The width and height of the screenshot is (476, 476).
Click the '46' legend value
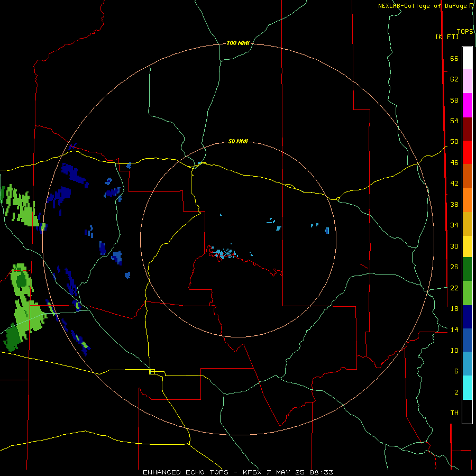tap(454, 162)
